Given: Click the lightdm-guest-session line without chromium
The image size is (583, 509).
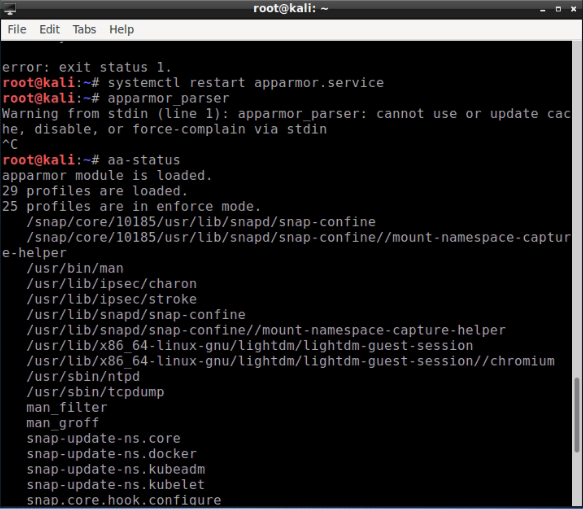Looking at the screenshot, I should point(249,346).
